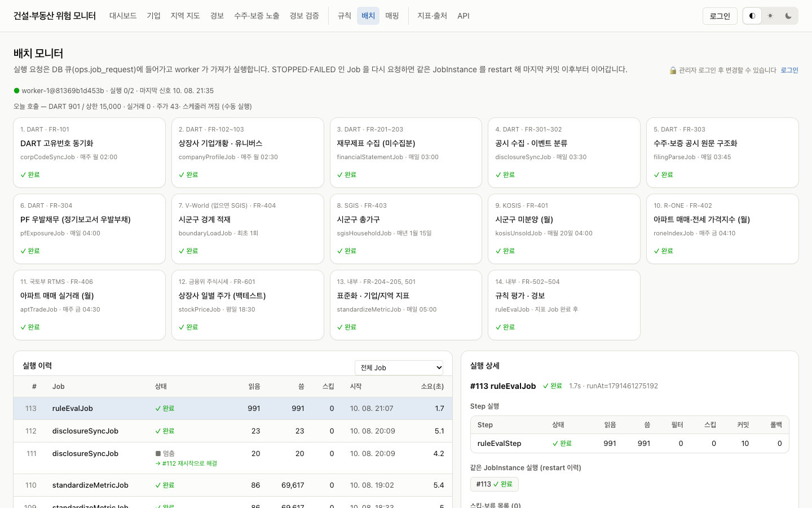Open the 경보 nav tab

click(x=217, y=16)
